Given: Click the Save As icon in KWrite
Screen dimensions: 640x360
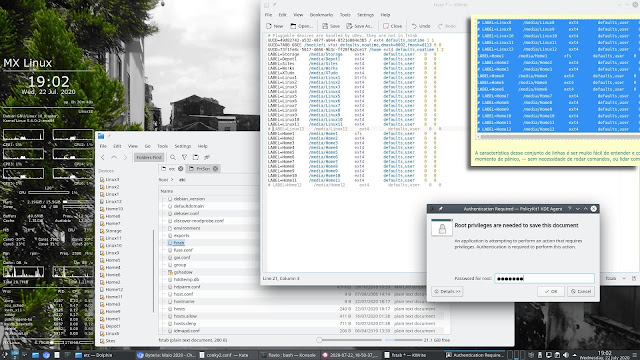Looking at the screenshot, I should click(349, 26).
